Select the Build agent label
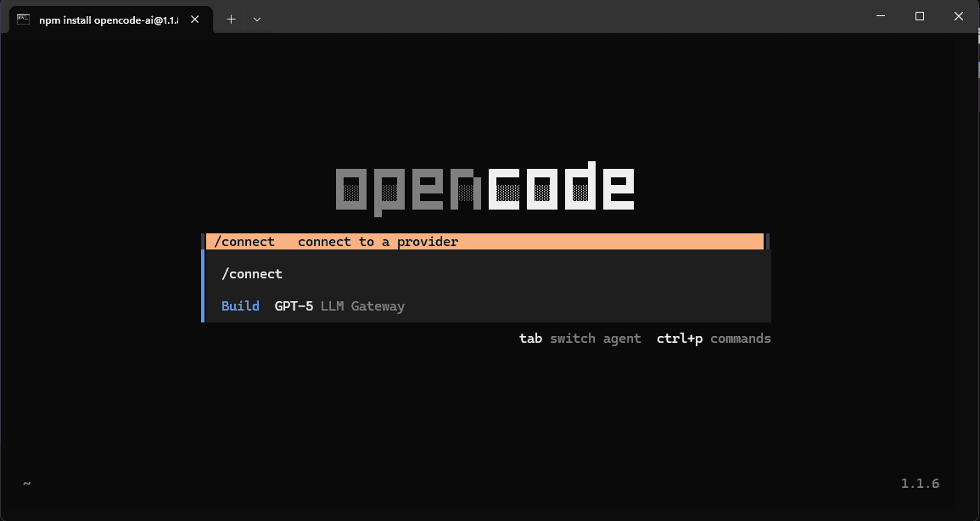 click(240, 305)
